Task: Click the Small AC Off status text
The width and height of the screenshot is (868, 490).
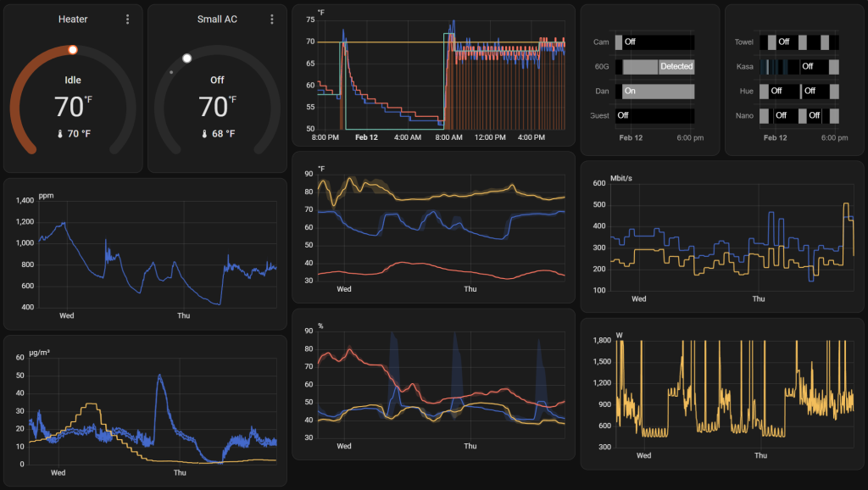Action: pyautogui.click(x=217, y=81)
